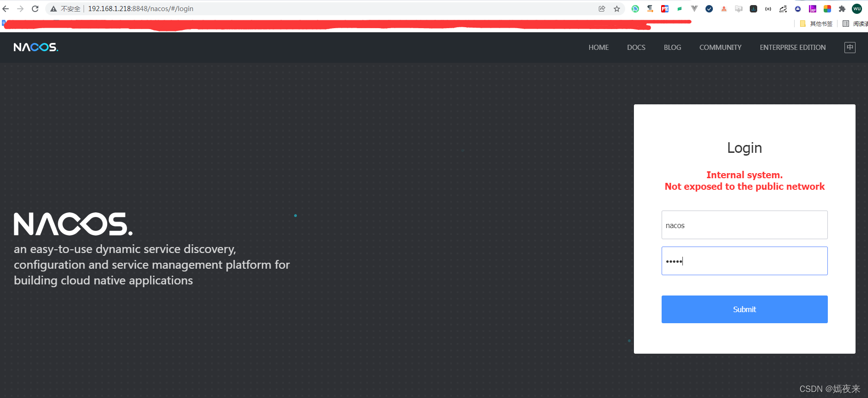The width and height of the screenshot is (868, 398).
Task: Open the orange sitemap extension icon
Action: (x=724, y=9)
